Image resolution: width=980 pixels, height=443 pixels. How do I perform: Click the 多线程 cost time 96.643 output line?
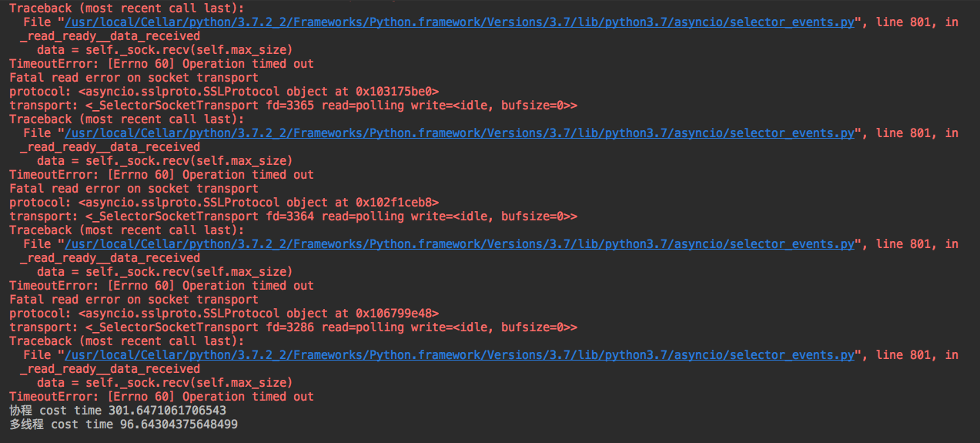point(123,425)
